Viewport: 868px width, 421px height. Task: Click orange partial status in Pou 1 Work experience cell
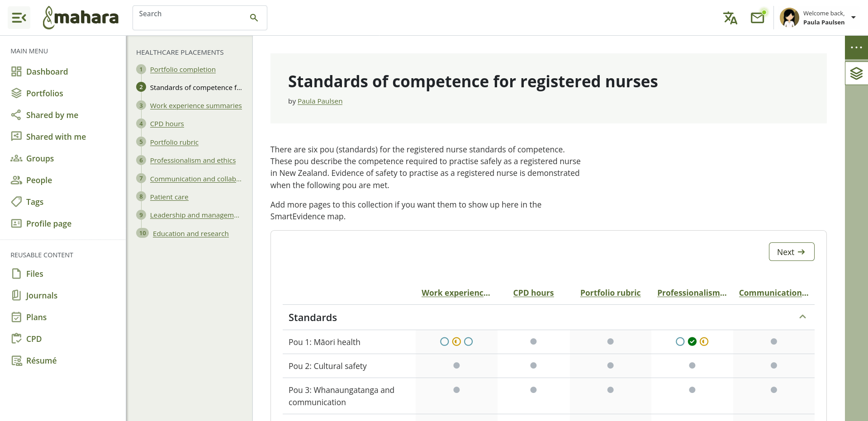coord(456,341)
